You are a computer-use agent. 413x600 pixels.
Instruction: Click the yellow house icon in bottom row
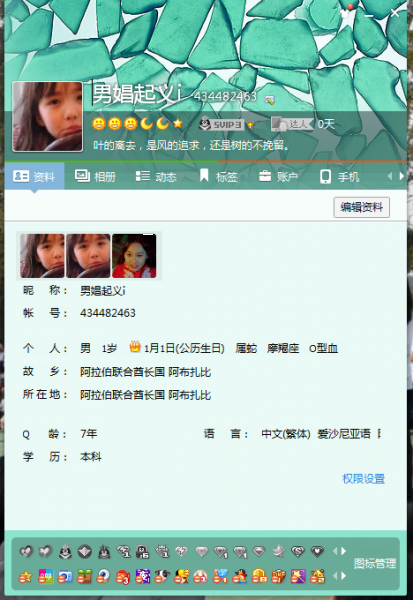coord(317,576)
